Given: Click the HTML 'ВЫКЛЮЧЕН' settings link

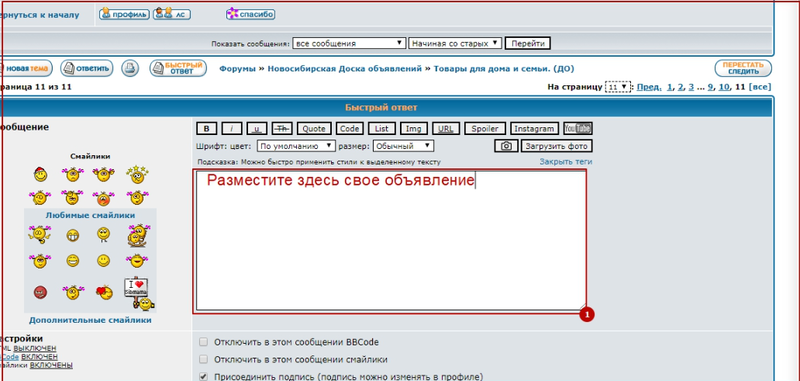Looking at the screenshot, I should (x=35, y=348).
